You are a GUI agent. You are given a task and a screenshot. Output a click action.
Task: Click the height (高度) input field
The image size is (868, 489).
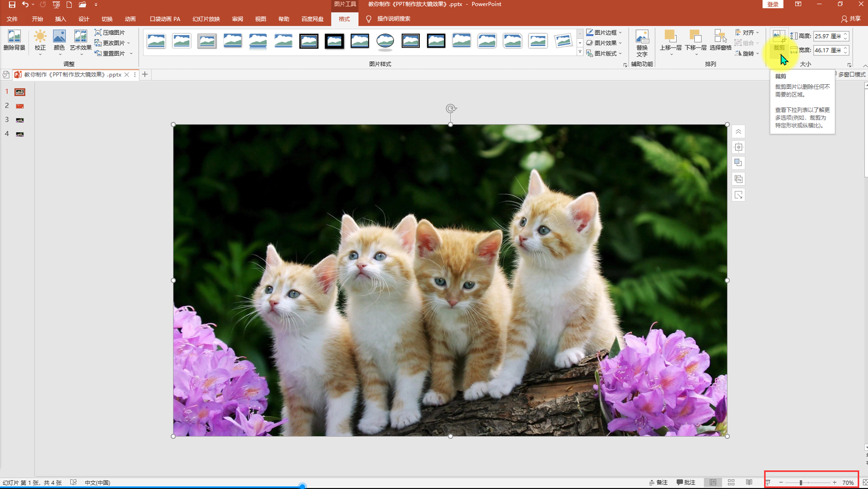[828, 36]
